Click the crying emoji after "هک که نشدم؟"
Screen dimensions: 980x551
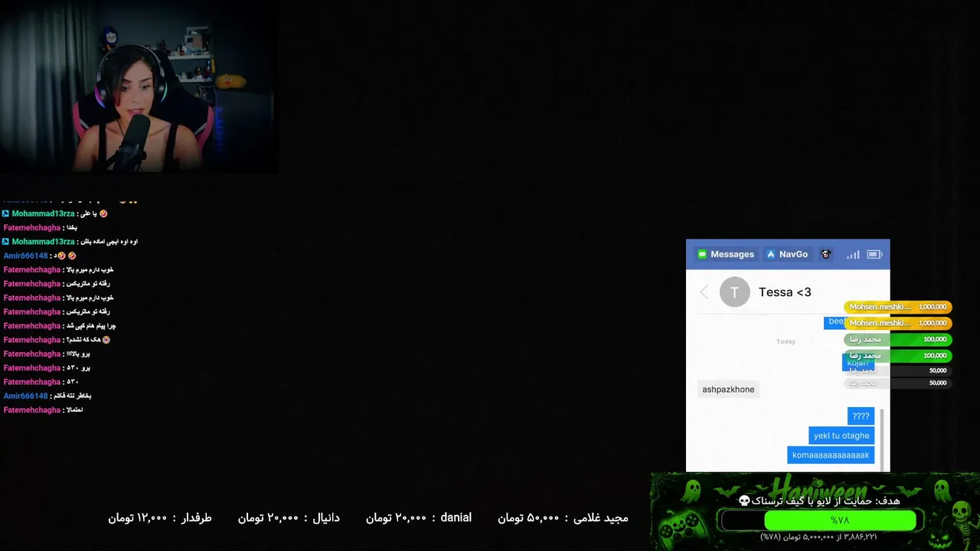pos(106,340)
